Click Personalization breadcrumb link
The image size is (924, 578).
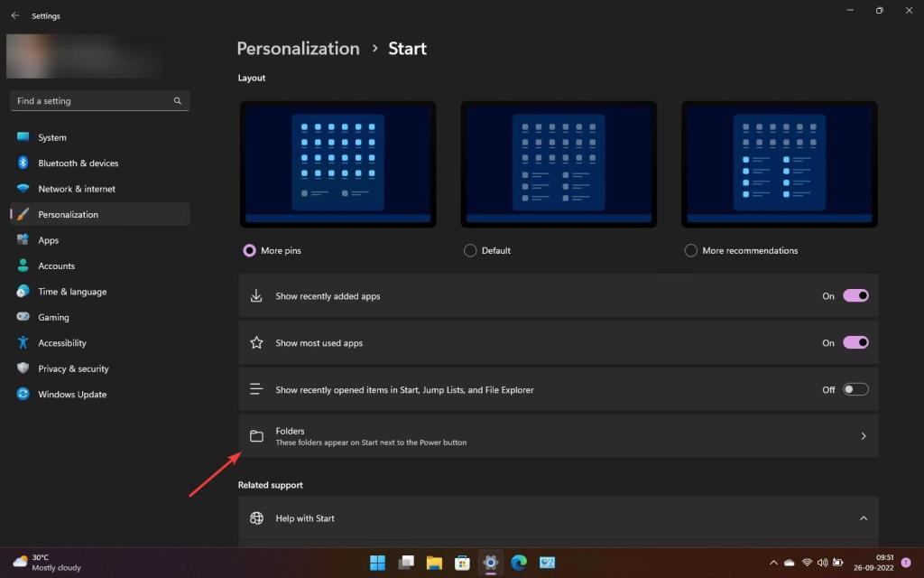(x=298, y=49)
